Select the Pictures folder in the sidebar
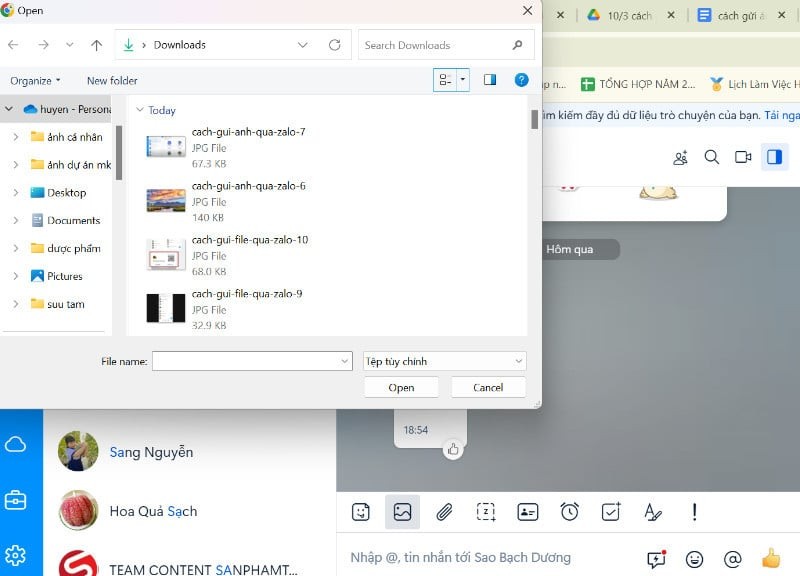The width and height of the screenshot is (800, 576). pos(65,276)
